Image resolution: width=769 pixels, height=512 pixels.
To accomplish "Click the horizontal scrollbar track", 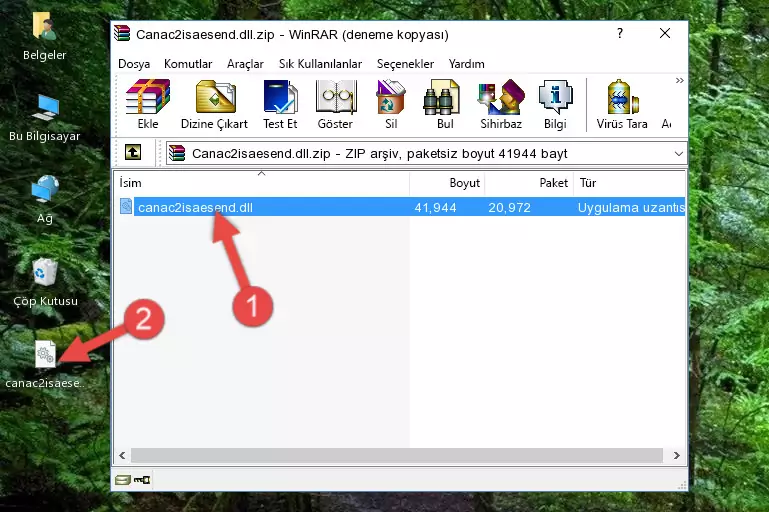I will [397, 456].
